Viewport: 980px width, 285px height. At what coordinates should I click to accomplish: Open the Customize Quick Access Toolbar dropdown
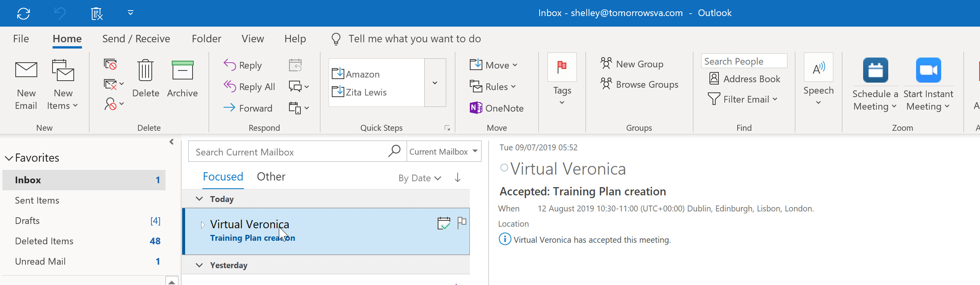coord(131,13)
